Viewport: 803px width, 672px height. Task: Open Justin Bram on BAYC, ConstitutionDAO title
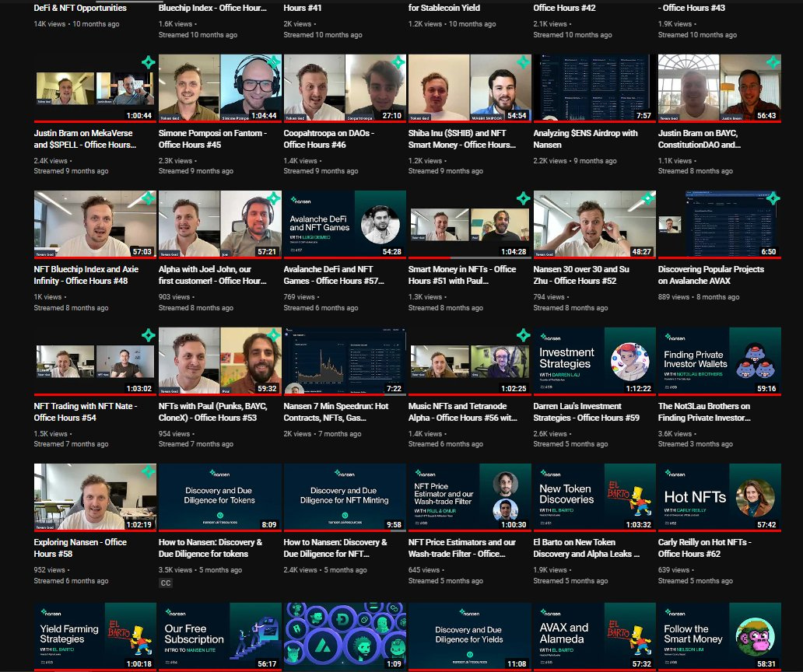point(699,138)
